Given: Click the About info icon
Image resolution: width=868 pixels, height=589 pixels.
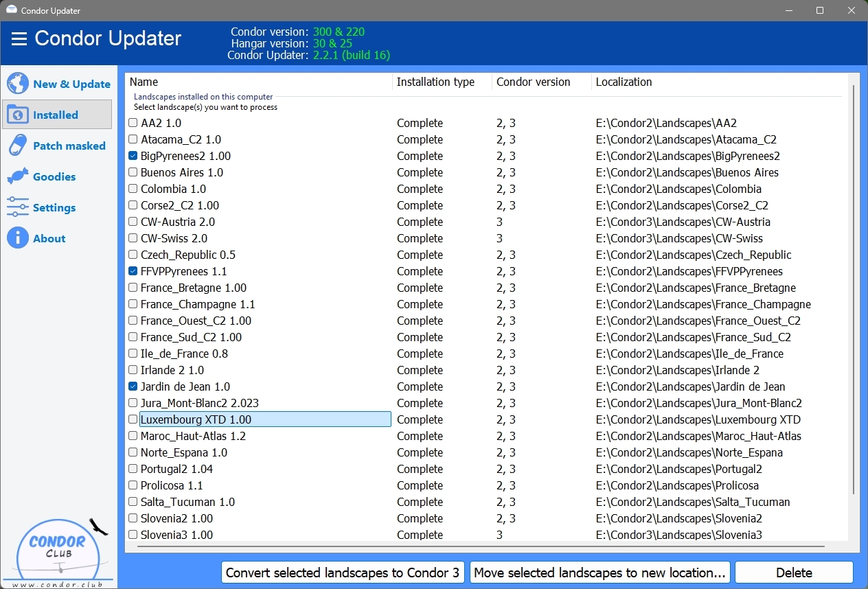Looking at the screenshot, I should [x=18, y=238].
